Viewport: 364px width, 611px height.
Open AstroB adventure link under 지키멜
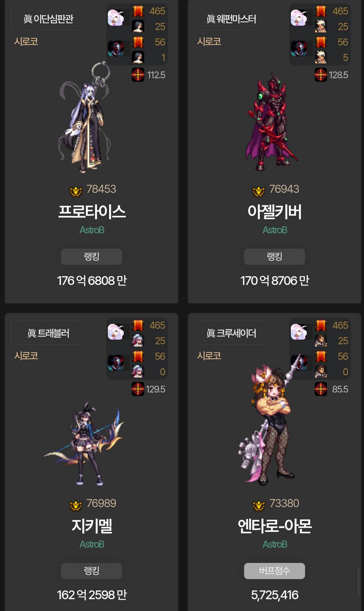point(92,544)
